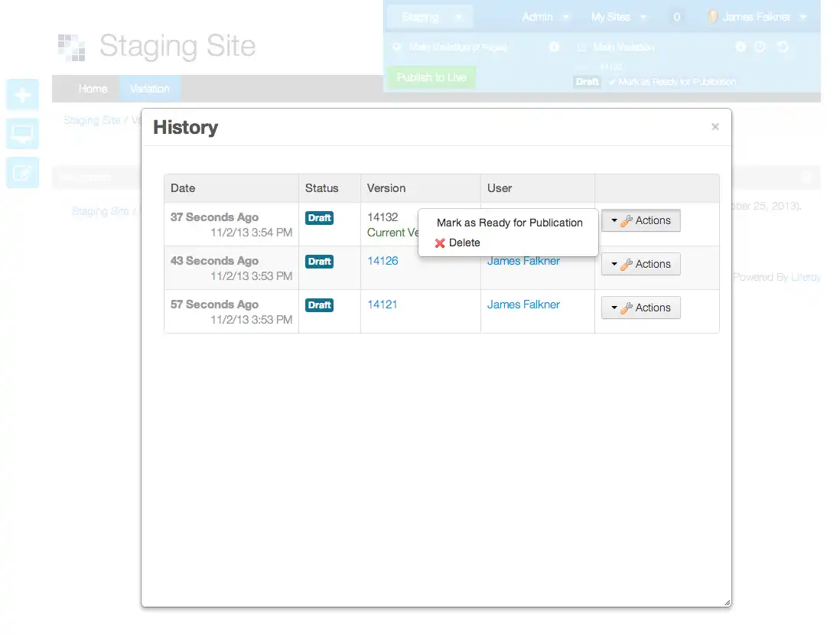840x635 pixels.
Task: Click the globe icon near Main Variation (2 Pages)
Action: (395, 47)
